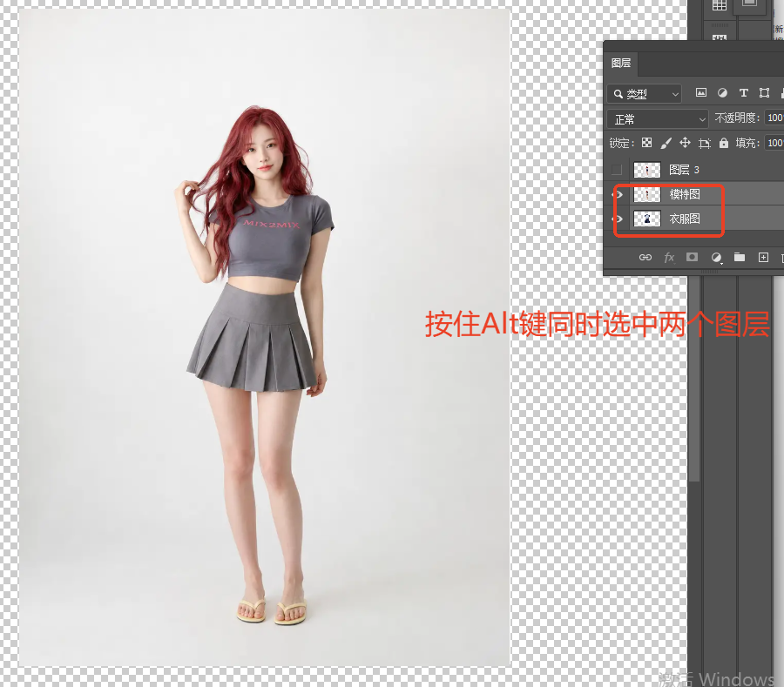Filter layers by pixel image icon
The height and width of the screenshot is (687, 784).
point(701,92)
